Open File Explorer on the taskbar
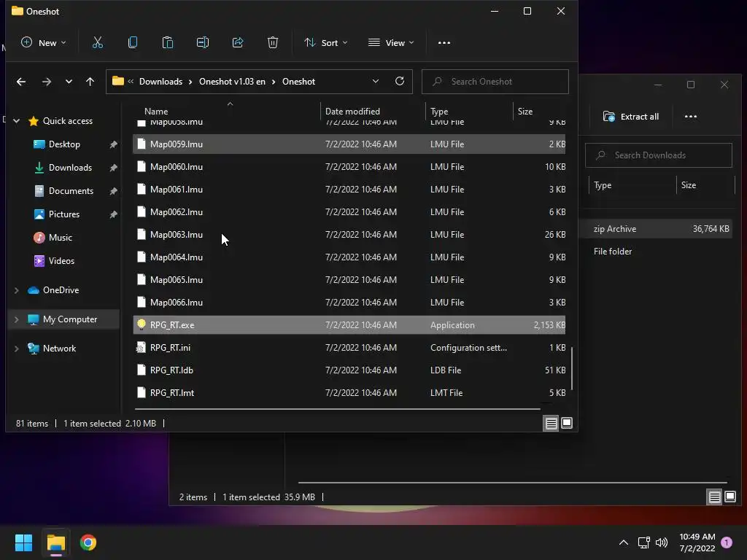The width and height of the screenshot is (747, 560). click(56, 542)
